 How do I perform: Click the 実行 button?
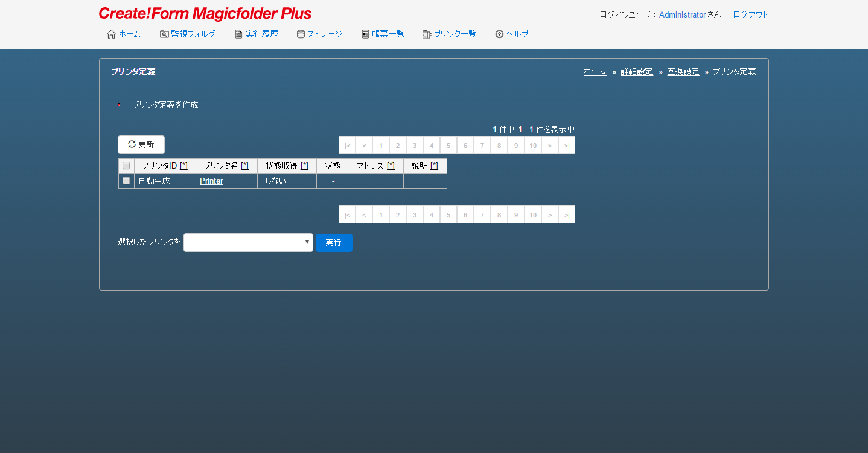[x=334, y=243]
